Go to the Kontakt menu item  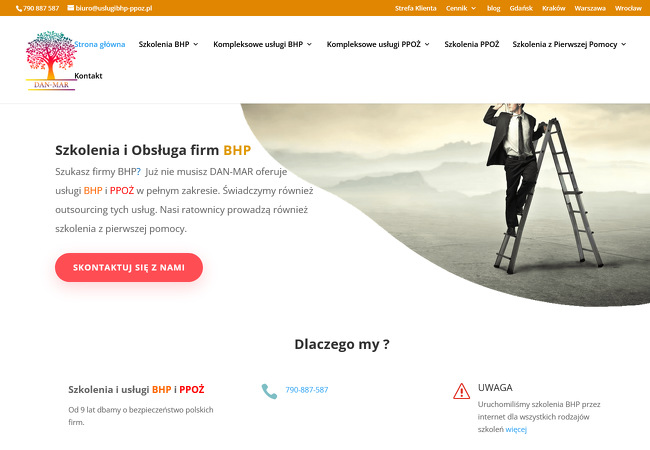click(88, 76)
